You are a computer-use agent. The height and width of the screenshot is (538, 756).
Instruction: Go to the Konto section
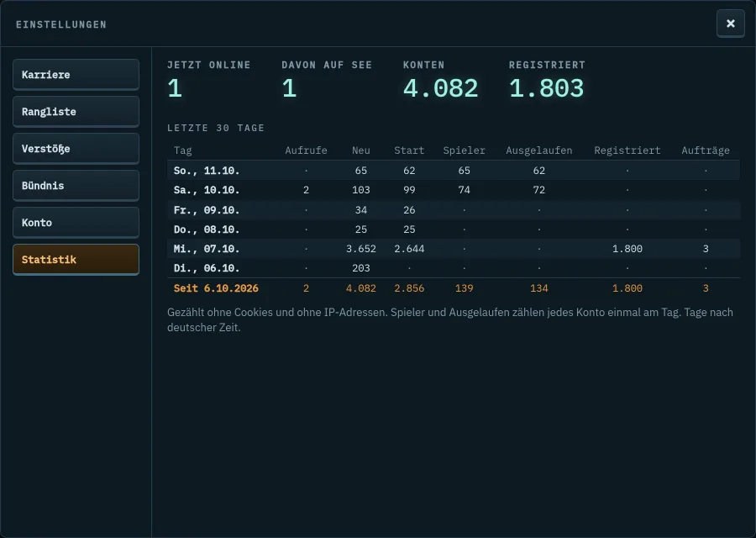pyautogui.click(x=76, y=223)
